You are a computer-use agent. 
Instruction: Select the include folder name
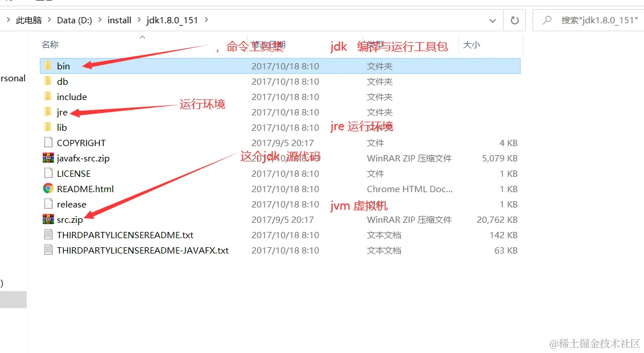72,97
